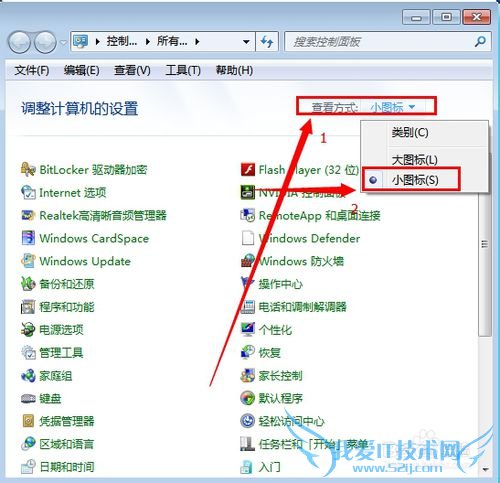Open the 查看(V) menu
The image size is (500, 483).
[132, 70]
